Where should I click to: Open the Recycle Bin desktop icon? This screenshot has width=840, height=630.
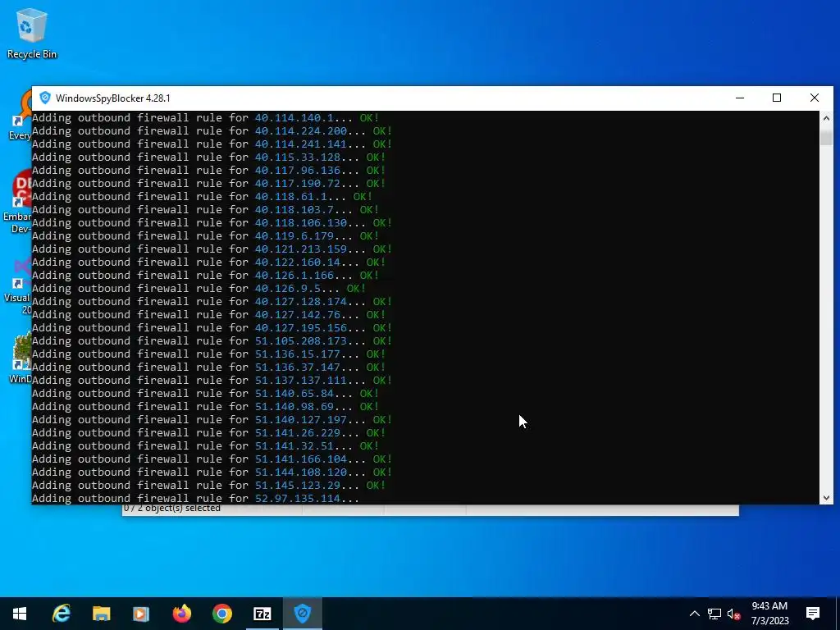[x=32, y=33]
